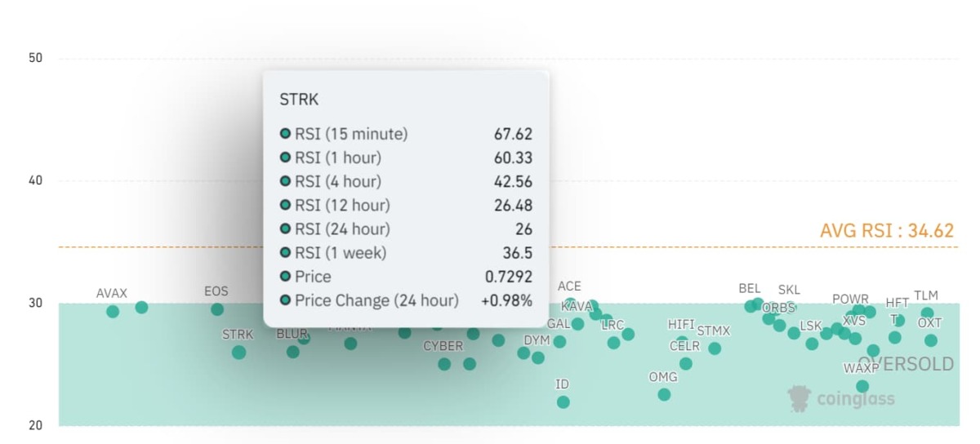Select the ID data point dot
980x444 pixels.
point(563,402)
